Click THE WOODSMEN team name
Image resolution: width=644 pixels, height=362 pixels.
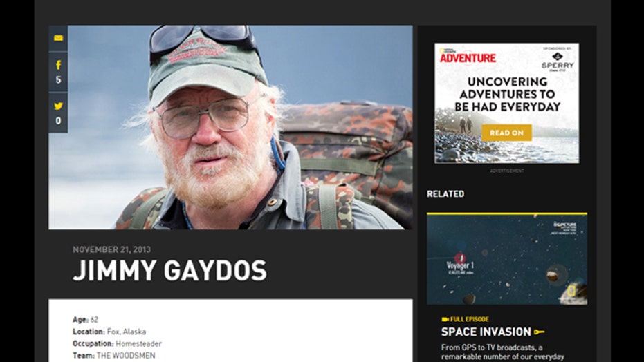pos(126,356)
